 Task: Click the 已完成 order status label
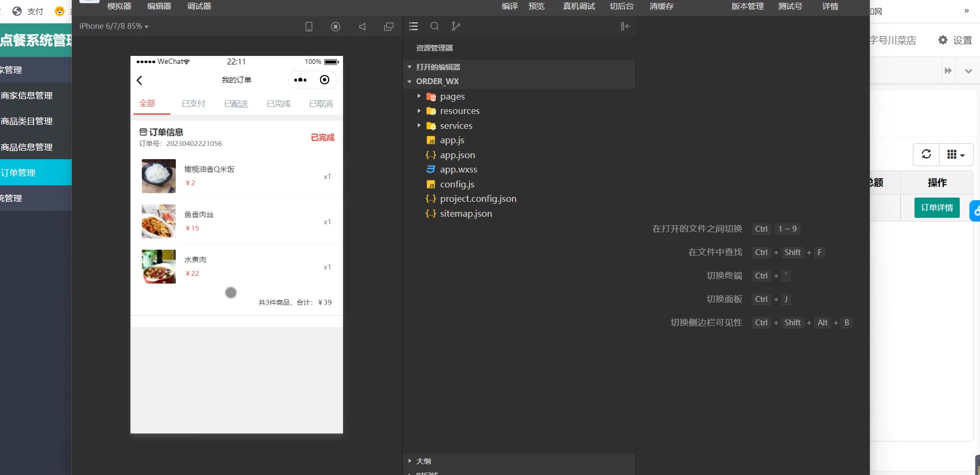click(x=323, y=137)
